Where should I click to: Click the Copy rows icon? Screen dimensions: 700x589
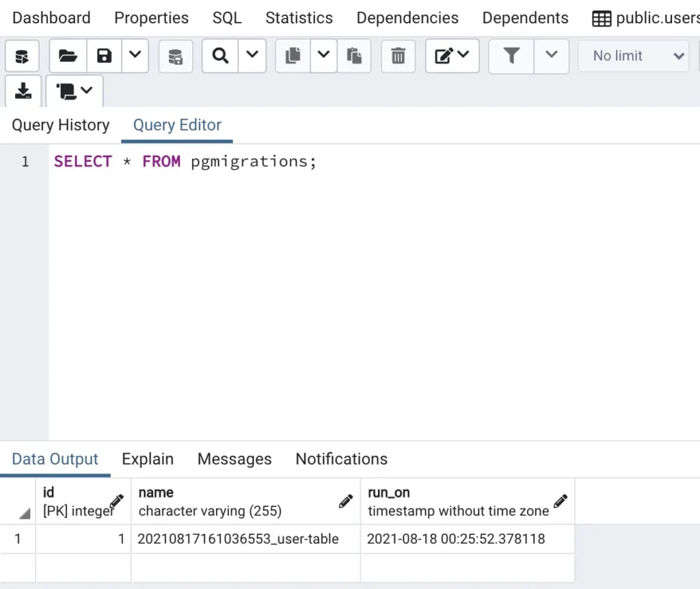pyautogui.click(x=293, y=56)
